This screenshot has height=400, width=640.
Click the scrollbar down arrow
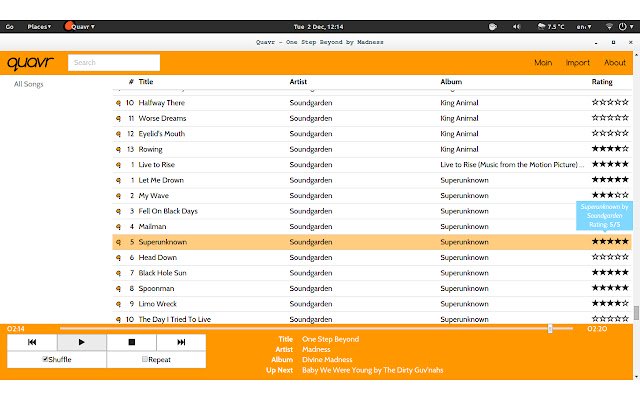636,377
